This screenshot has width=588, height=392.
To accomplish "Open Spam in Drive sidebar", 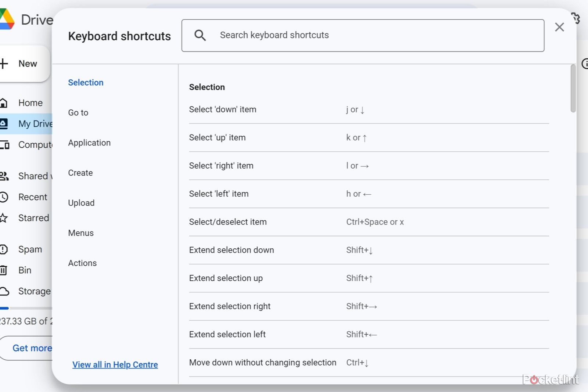I will click(x=30, y=249).
